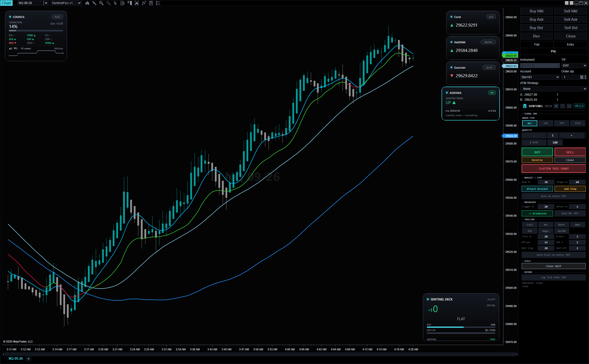This screenshot has height=364, width=589.
Task: Open the ATM Strategy None dropdown
Action: [x=554, y=89]
